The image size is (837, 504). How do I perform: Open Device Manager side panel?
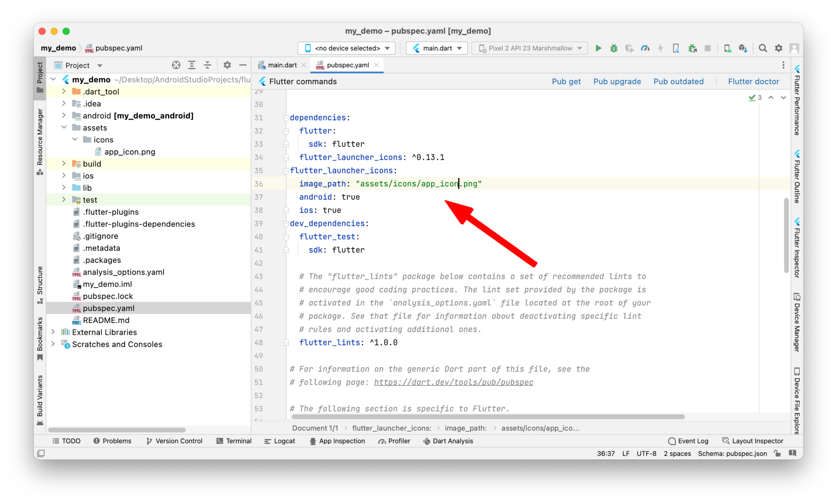[797, 323]
